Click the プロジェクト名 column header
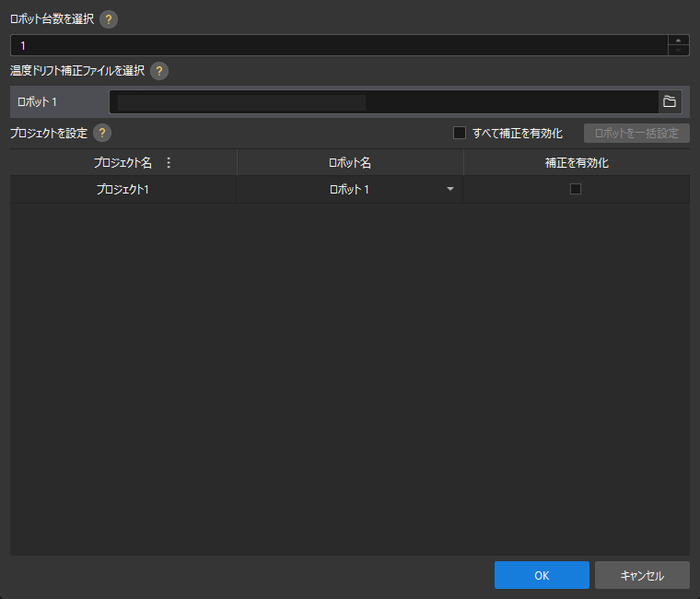This screenshot has height=599, width=700. click(122, 162)
